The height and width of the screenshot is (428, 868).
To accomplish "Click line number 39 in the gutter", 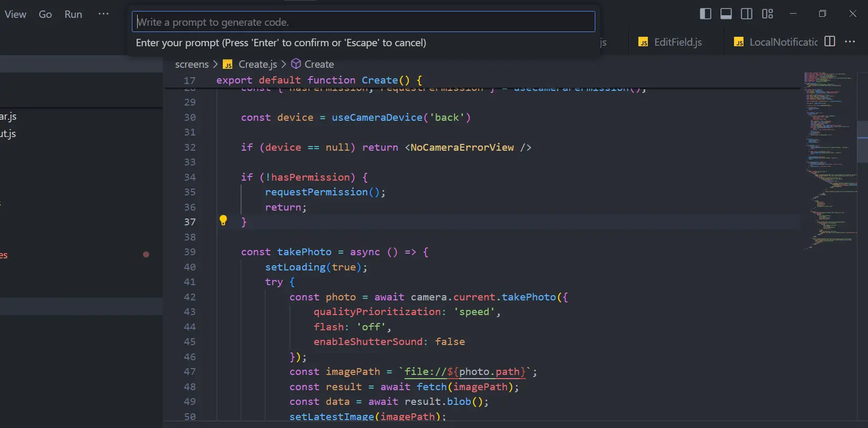I will (x=190, y=252).
